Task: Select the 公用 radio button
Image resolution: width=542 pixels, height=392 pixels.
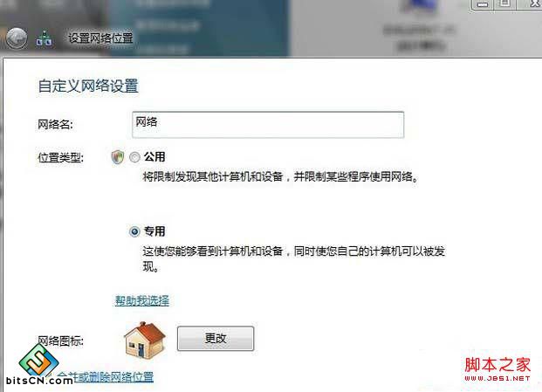Action: (x=134, y=157)
